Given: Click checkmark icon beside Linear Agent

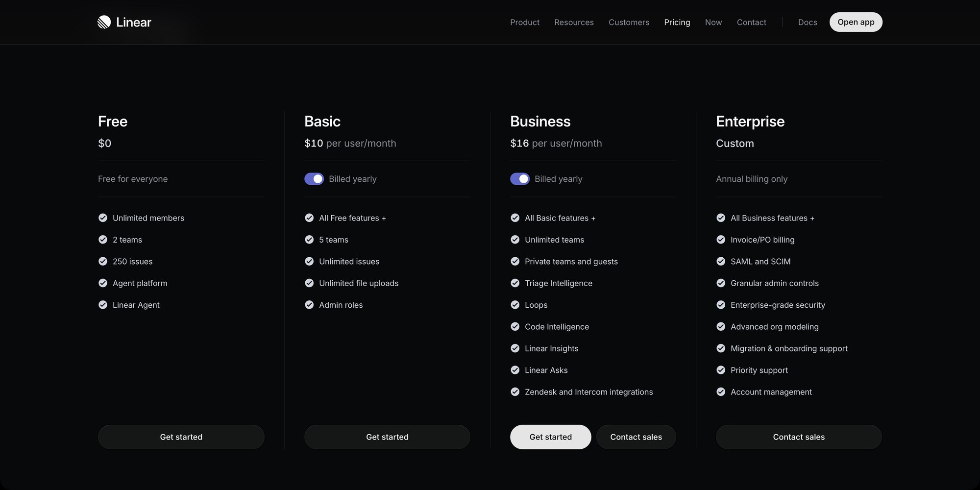Looking at the screenshot, I should pos(103,305).
